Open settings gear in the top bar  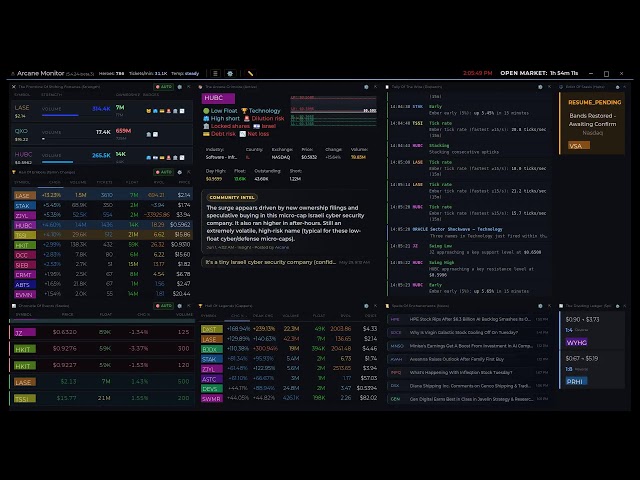coord(230,73)
